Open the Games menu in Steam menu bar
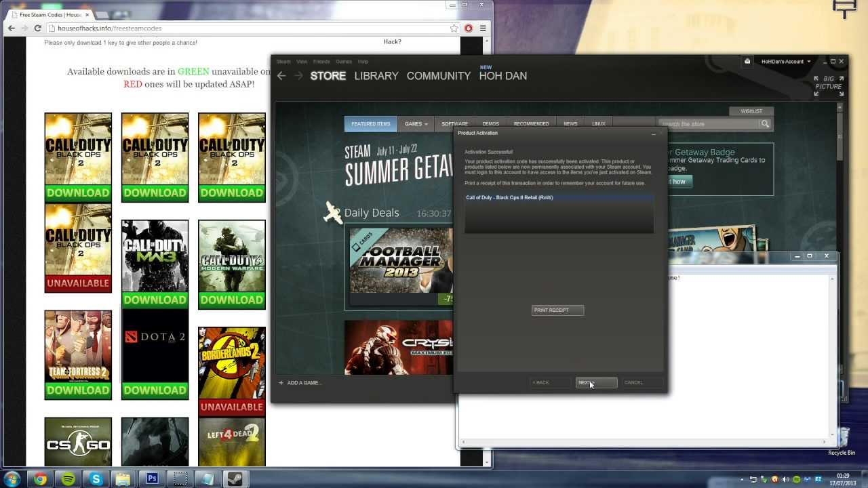The image size is (868, 488). [344, 62]
